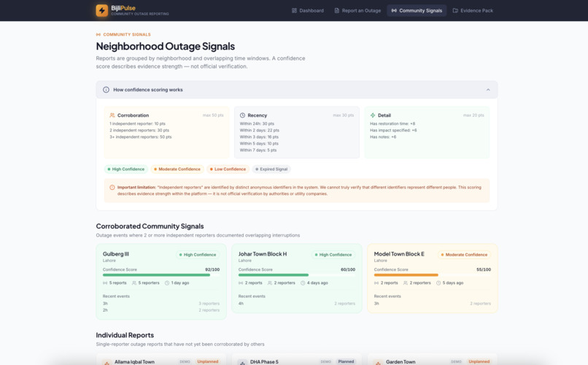Click Gulberg III High Confidence badge
Image resolution: width=588 pixels, height=365 pixels.
coord(198,255)
